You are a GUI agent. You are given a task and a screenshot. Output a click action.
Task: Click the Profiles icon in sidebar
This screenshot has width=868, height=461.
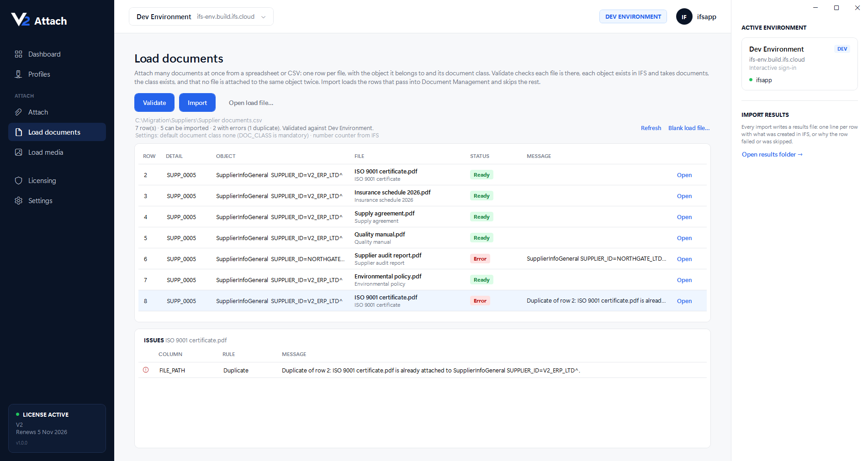click(x=18, y=74)
